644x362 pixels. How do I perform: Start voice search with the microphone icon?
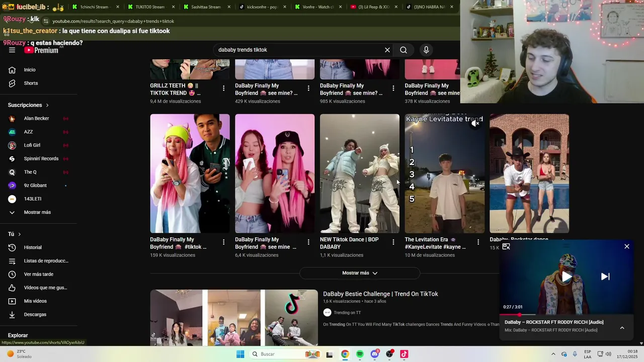pyautogui.click(x=426, y=50)
